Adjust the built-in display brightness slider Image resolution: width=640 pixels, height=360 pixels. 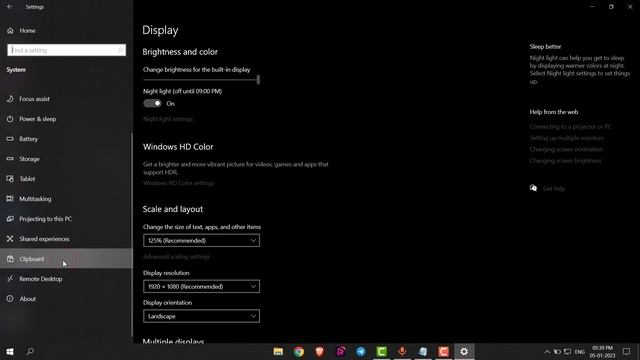[x=201, y=80]
